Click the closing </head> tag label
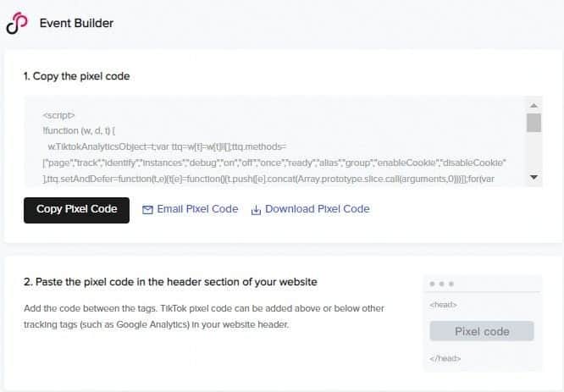564x392 pixels. 445,358
